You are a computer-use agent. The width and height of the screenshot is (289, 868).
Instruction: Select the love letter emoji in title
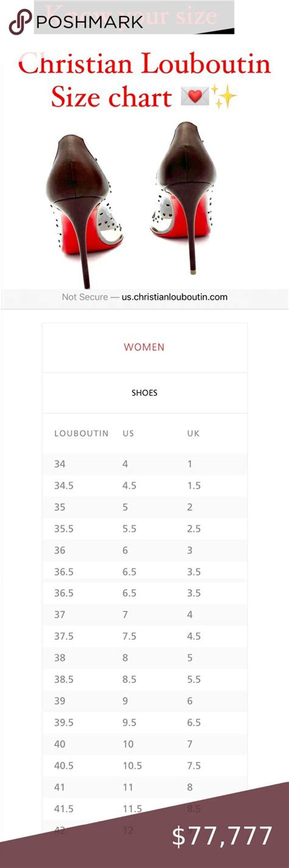(194, 95)
